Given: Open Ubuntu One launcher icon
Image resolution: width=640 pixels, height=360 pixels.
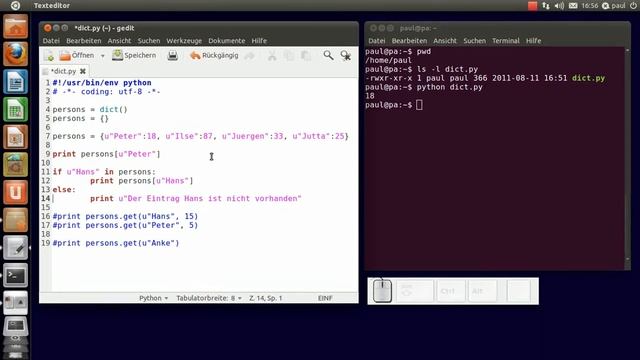Looking at the screenshot, I should 16,192.
